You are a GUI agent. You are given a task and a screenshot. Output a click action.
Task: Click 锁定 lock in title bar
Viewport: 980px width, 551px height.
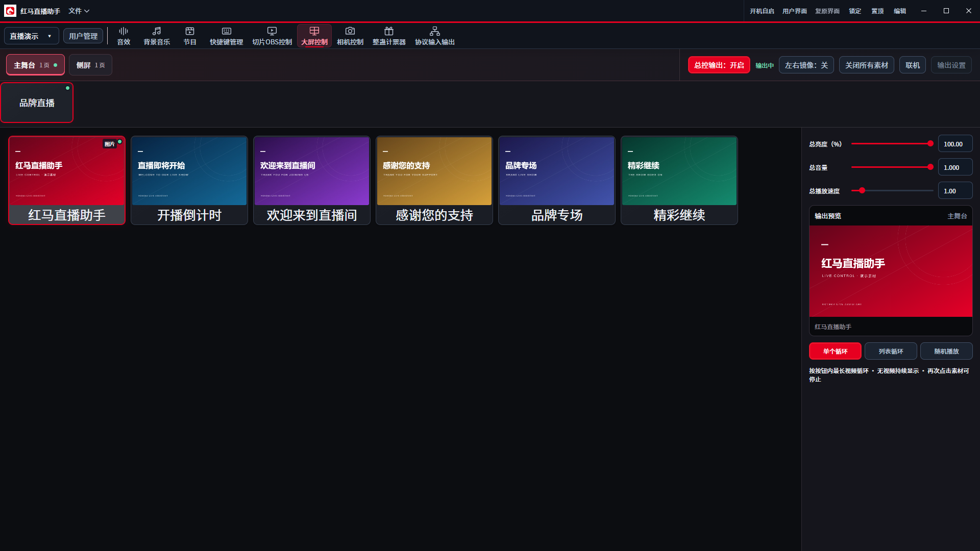click(x=855, y=11)
